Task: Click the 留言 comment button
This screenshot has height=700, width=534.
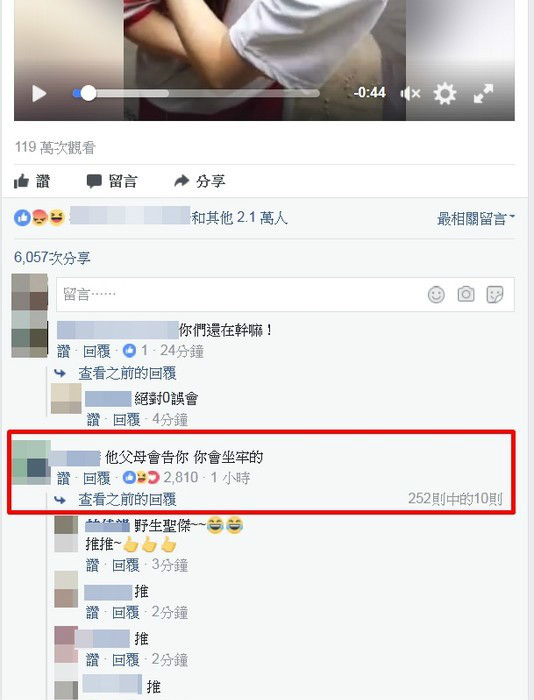Action: [x=112, y=181]
